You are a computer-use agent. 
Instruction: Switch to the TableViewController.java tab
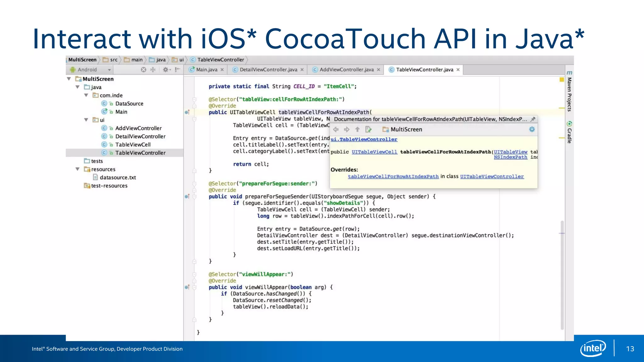[x=425, y=70]
